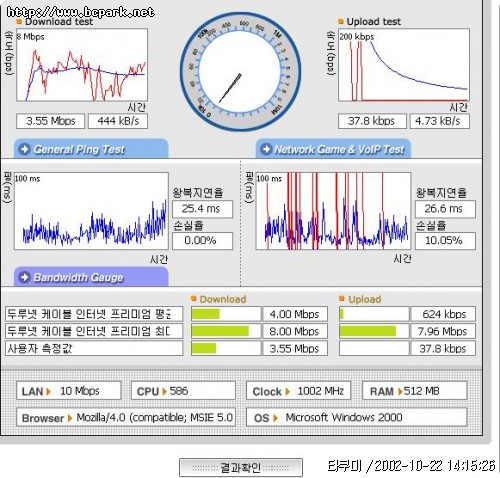
Task: Click the 25.4 ms round-trip delay field
Action: (x=202, y=209)
